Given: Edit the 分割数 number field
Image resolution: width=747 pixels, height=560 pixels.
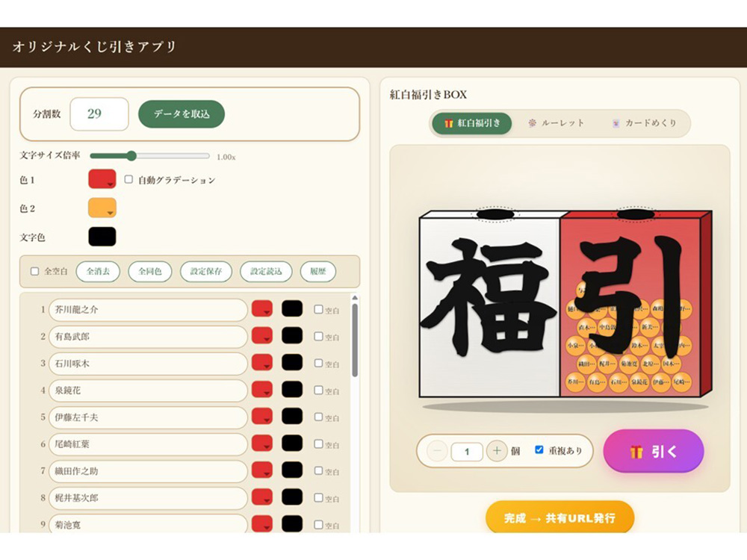Looking at the screenshot, I should pyautogui.click(x=99, y=113).
